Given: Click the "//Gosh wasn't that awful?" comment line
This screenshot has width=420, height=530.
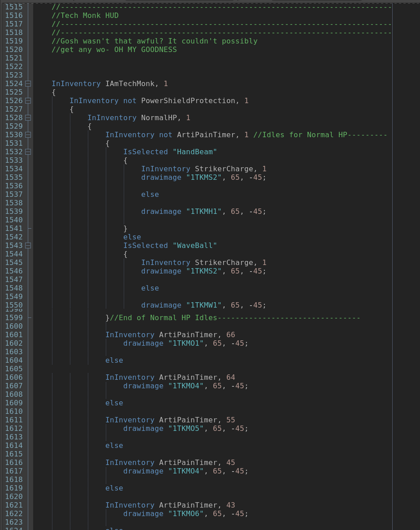Looking at the screenshot, I should point(154,41).
